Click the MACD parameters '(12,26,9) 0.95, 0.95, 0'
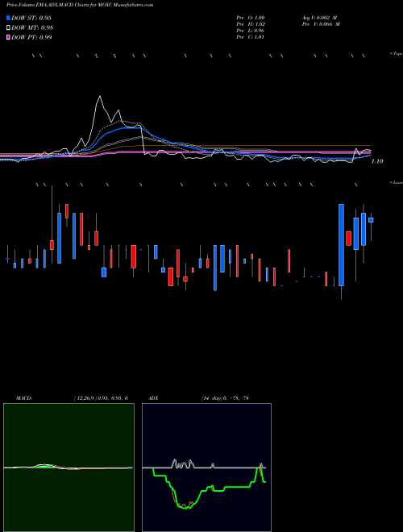The image size is (403, 532). coord(101,398)
